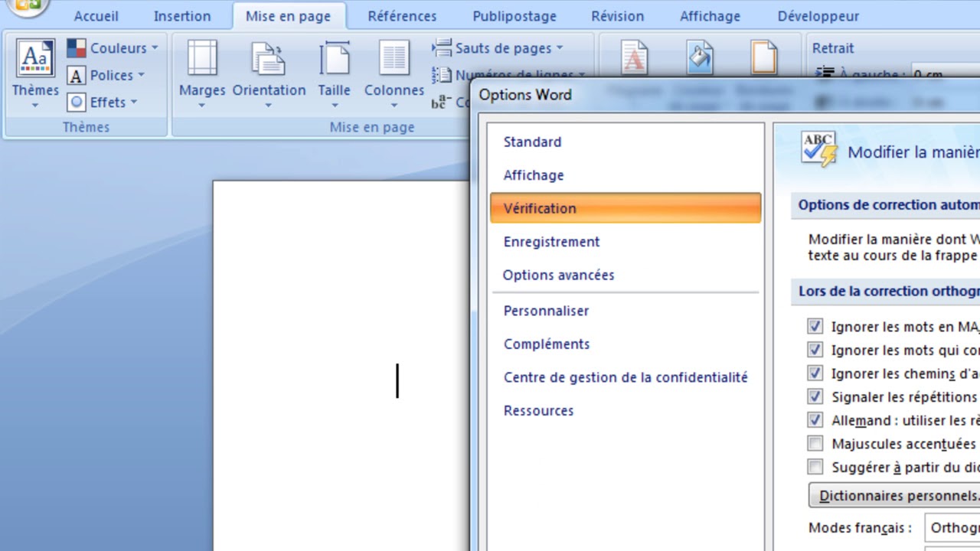Screen dimensions: 980x551
Task: Click the Sauts de pages icon
Action: [442, 48]
